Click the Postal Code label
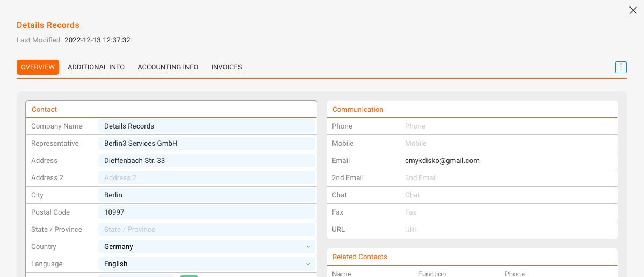 coord(50,212)
